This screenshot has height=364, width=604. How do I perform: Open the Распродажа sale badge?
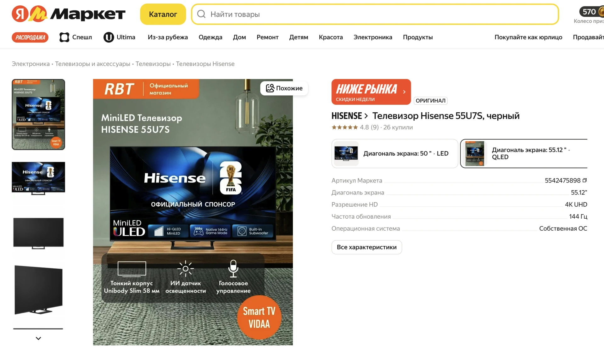tap(30, 37)
